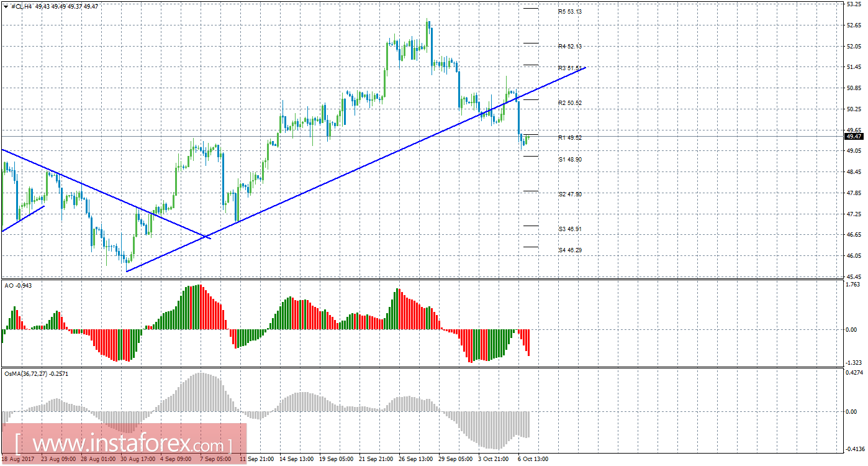Select the R5 53.13 pivot label
Screen dimensions: 868x466
point(569,11)
